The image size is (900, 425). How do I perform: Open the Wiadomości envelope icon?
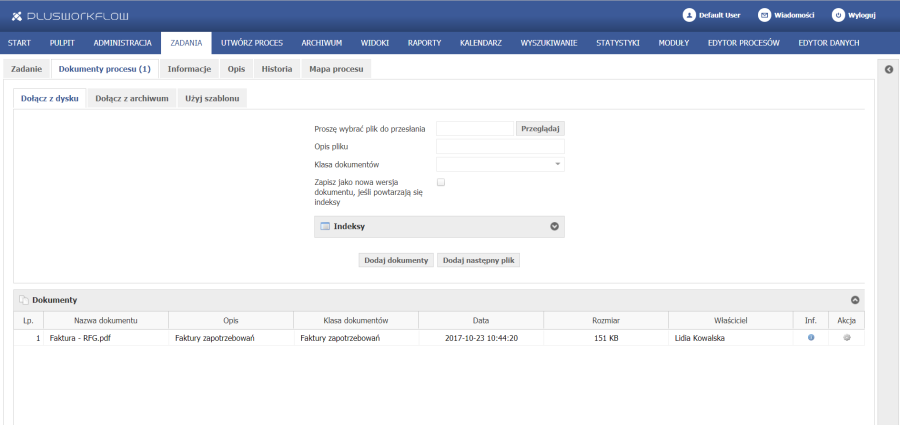(x=764, y=16)
